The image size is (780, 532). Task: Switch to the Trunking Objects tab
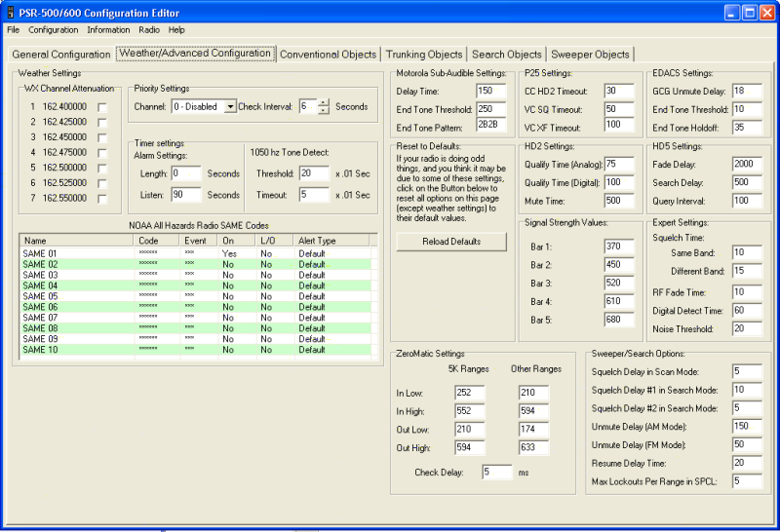pyautogui.click(x=424, y=55)
